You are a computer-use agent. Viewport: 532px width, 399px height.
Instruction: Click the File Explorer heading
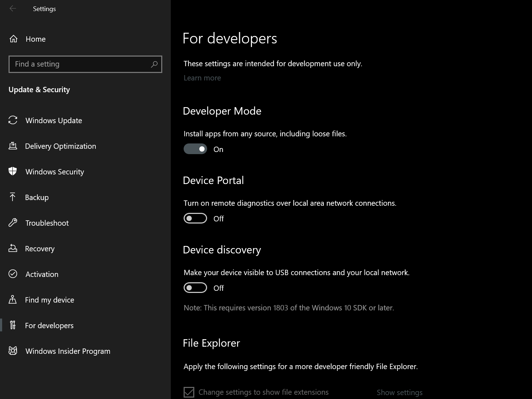[211, 343]
